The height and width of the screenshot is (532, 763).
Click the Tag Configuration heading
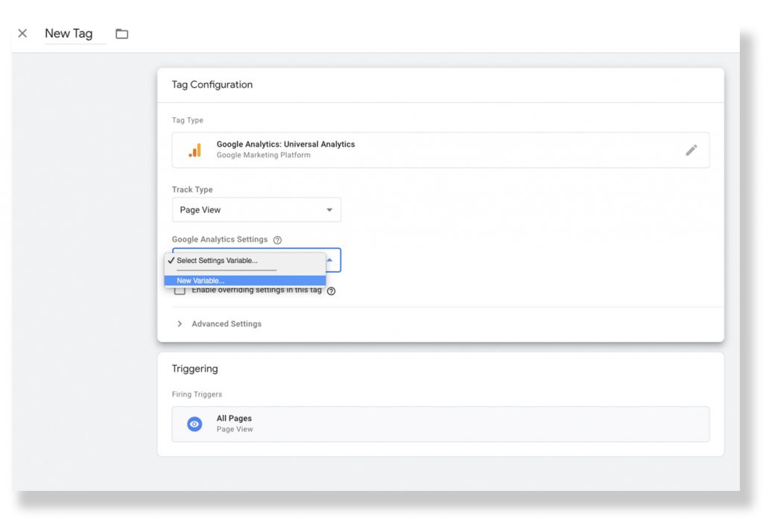pos(212,85)
